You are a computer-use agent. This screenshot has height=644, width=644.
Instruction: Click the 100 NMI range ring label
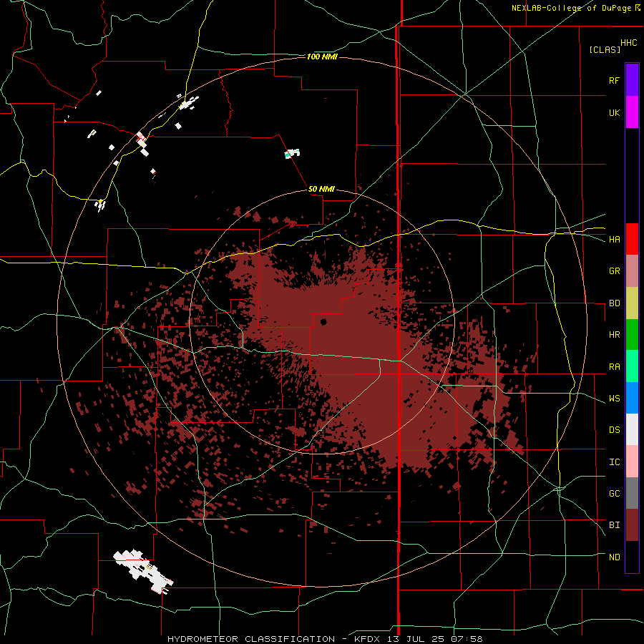[322, 57]
